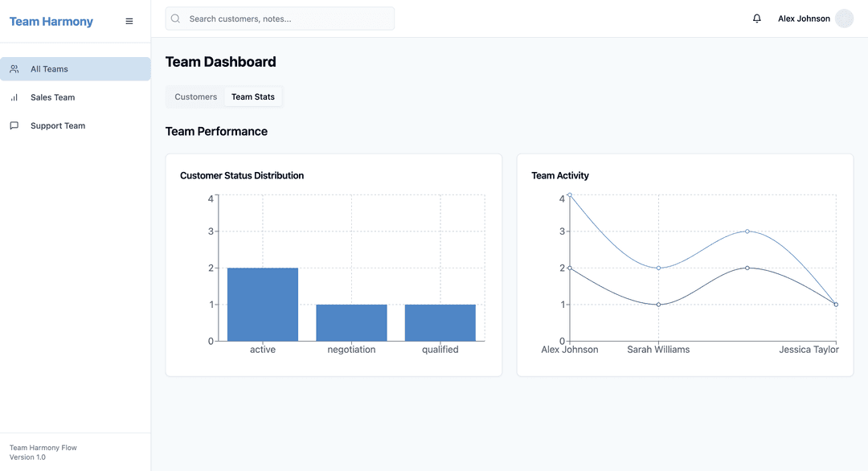Click the All Teams people icon
Image resolution: width=868 pixels, height=471 pixels.
(14, 69)
